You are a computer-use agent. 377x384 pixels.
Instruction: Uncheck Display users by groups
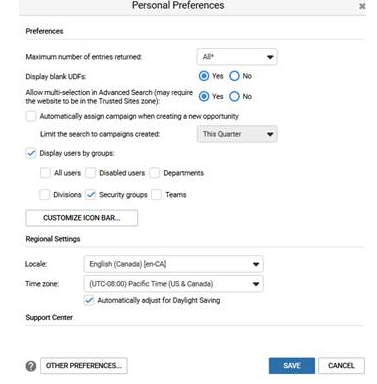[31, 153]
